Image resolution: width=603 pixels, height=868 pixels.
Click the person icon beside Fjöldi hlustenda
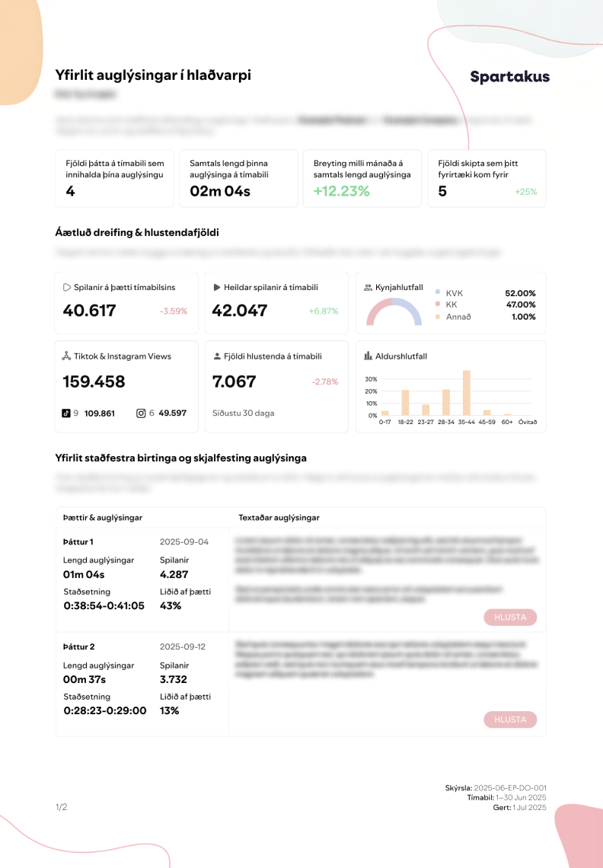pyautogui.click(x=217, y=356)
